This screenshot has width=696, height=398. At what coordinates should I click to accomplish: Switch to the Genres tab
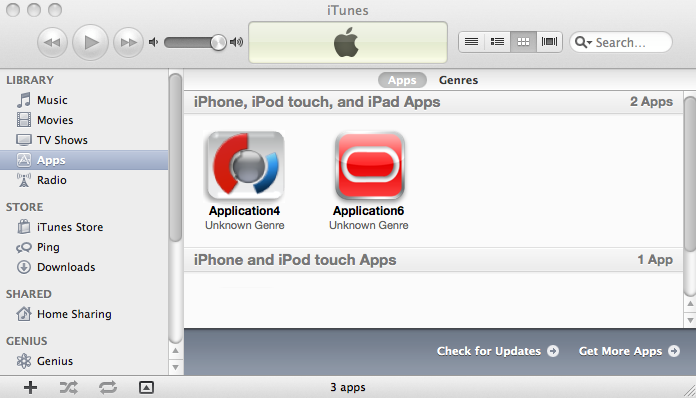(459, 80)
